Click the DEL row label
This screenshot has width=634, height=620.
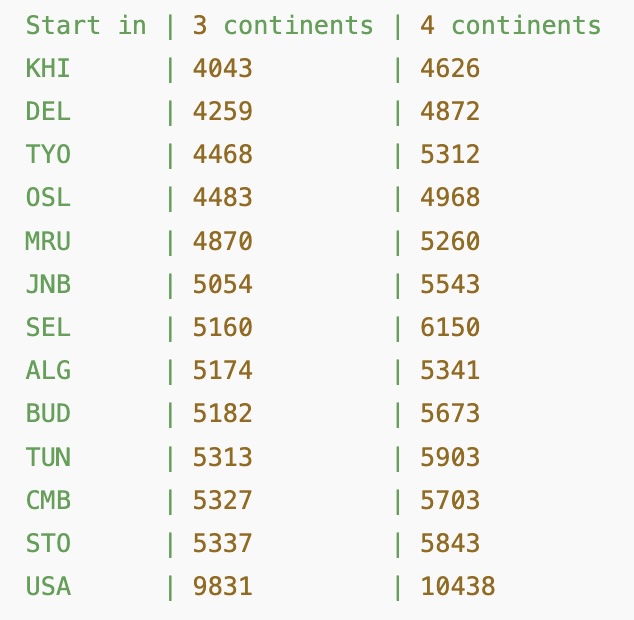pyautogui.click(x=48, y=112)
